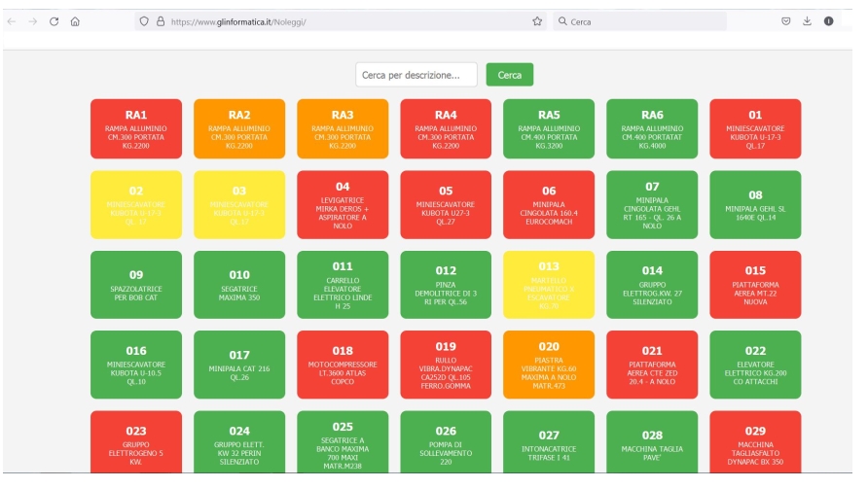The image size is (868, 488).
Task: Bookmark this page with the star
Action: 537,21
